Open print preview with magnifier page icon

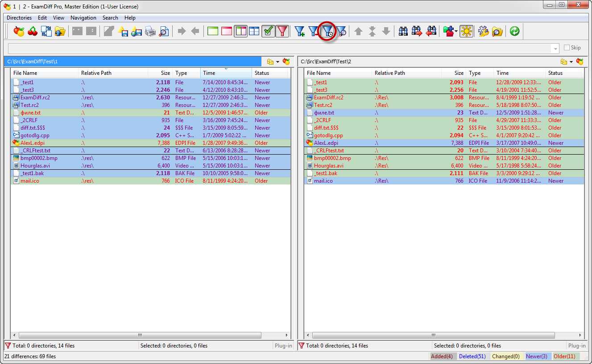164,31
